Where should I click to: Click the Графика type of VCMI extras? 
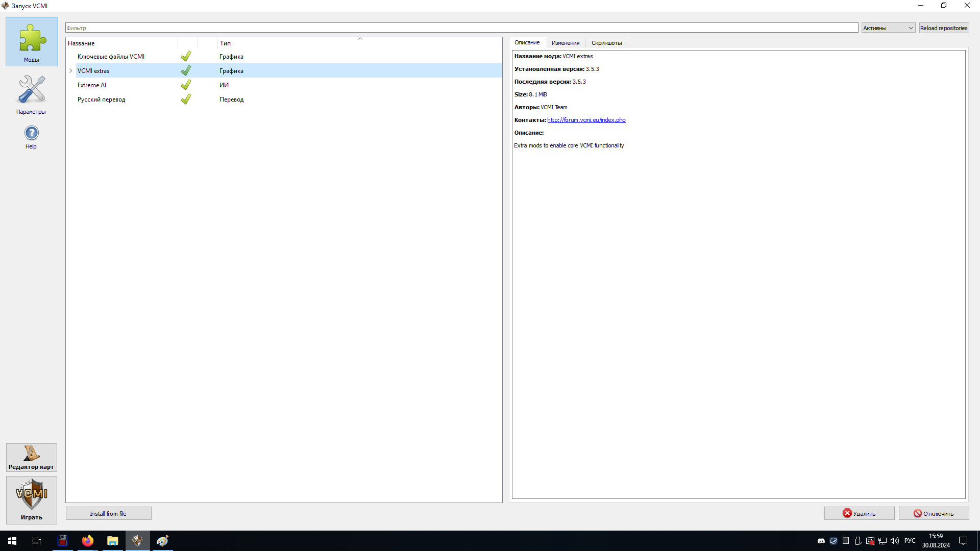pyautogui.click(x=231, y=71)
